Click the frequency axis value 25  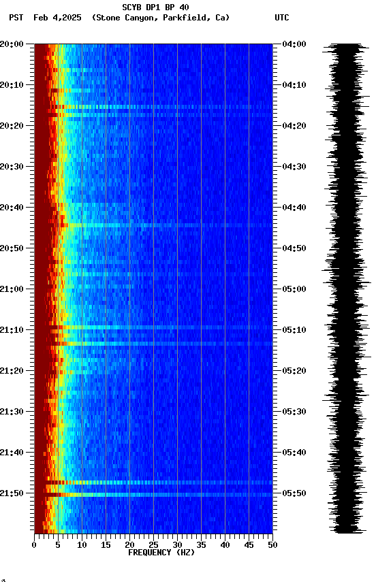(x=153, y=545)
